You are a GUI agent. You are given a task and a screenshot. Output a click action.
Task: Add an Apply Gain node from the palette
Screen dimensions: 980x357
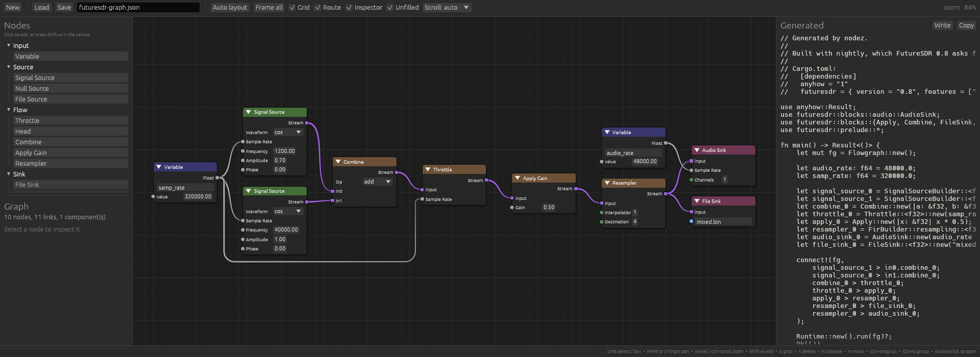click(70, 152)
